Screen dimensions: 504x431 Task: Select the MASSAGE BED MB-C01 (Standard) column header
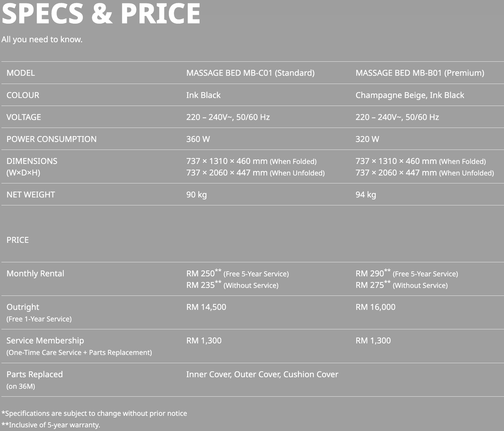point(250,73)
